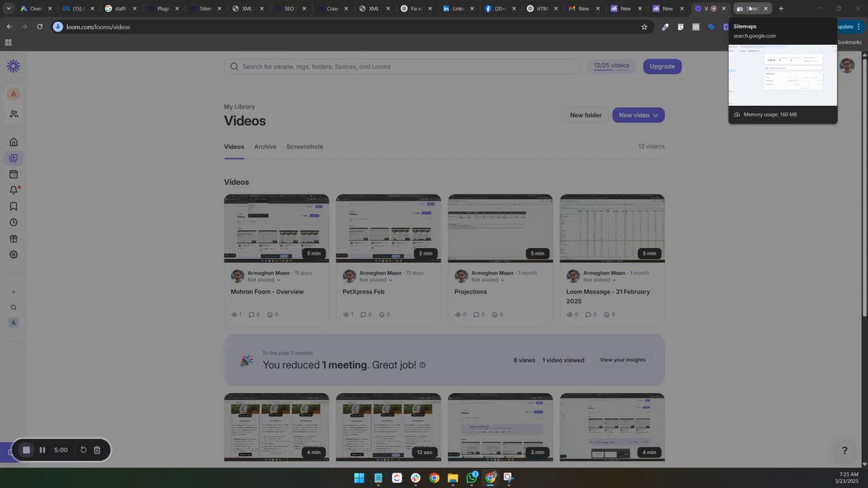Switch to the Screenshots tab

[x=304, y=147]
